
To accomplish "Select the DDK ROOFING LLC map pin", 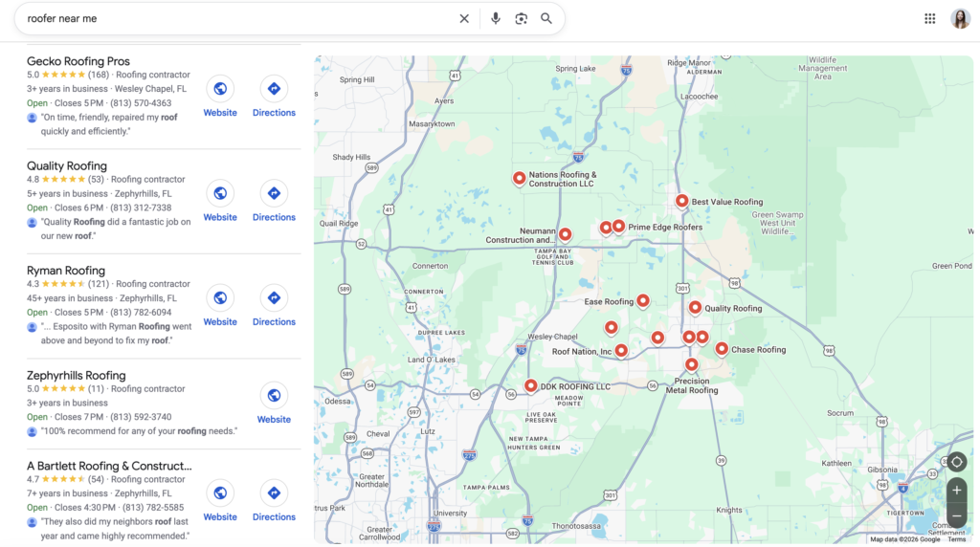I will click(x=530, y=386).
